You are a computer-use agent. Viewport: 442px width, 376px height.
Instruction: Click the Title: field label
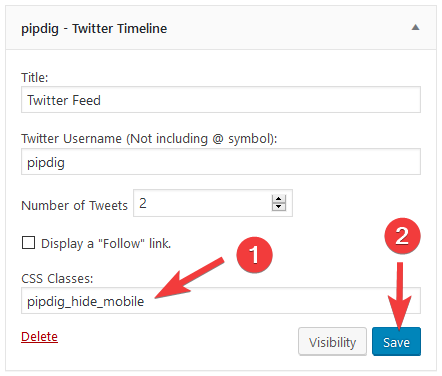click(35, 77)
